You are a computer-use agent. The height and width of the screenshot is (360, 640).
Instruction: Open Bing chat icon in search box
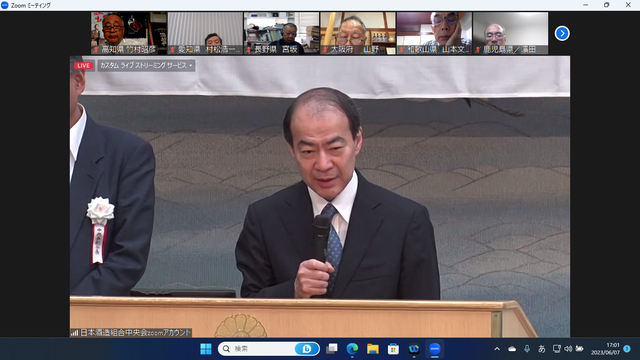coord(307,349)
